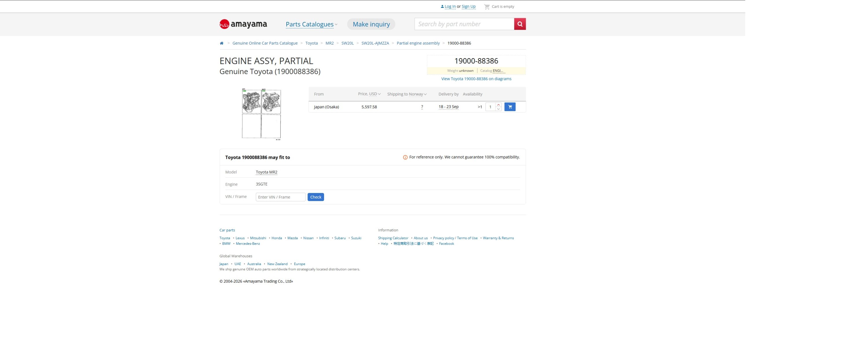Open the Subaru footer link

coord(340,238)
